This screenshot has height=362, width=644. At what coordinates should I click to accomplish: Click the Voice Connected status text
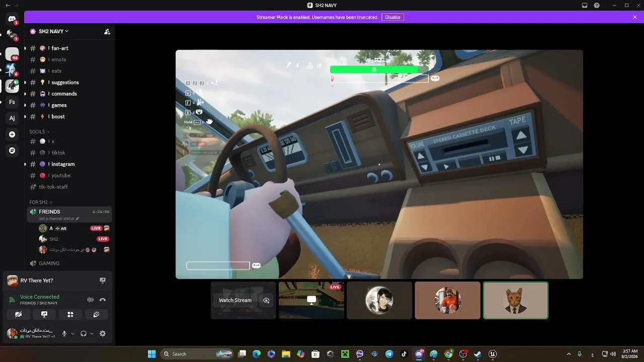(x=40, y=297)
